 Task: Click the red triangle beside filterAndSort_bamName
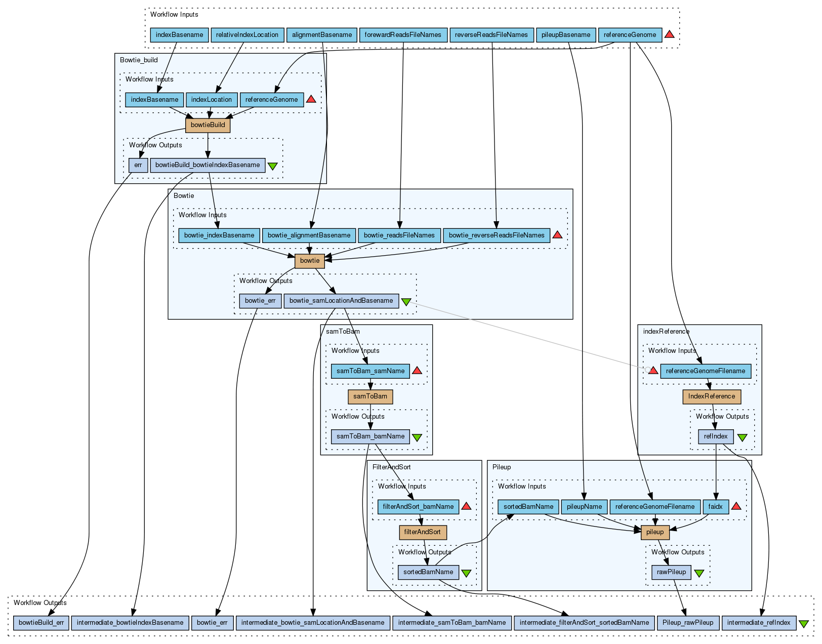466,506
